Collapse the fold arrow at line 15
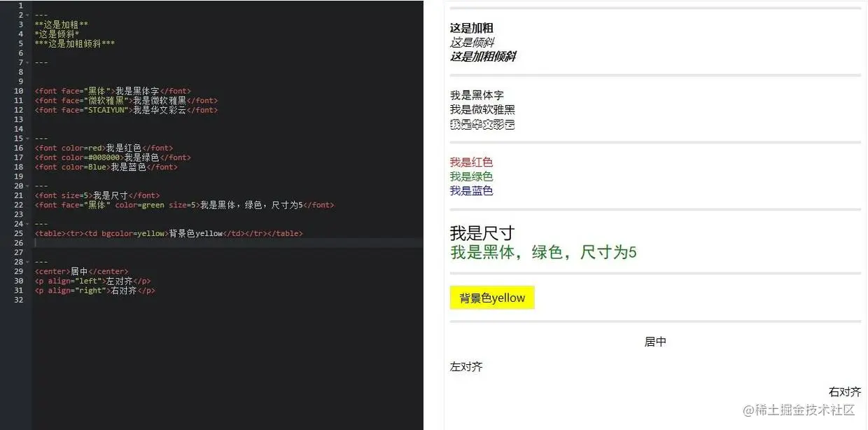 27,139
